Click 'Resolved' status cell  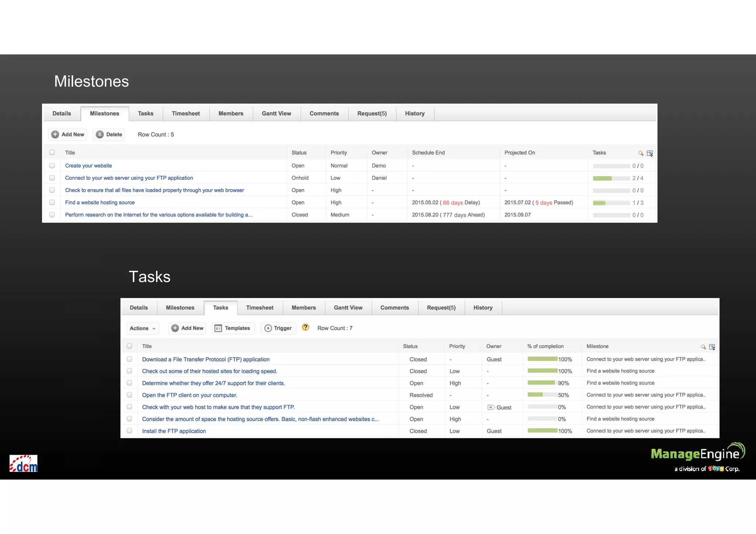421,395
